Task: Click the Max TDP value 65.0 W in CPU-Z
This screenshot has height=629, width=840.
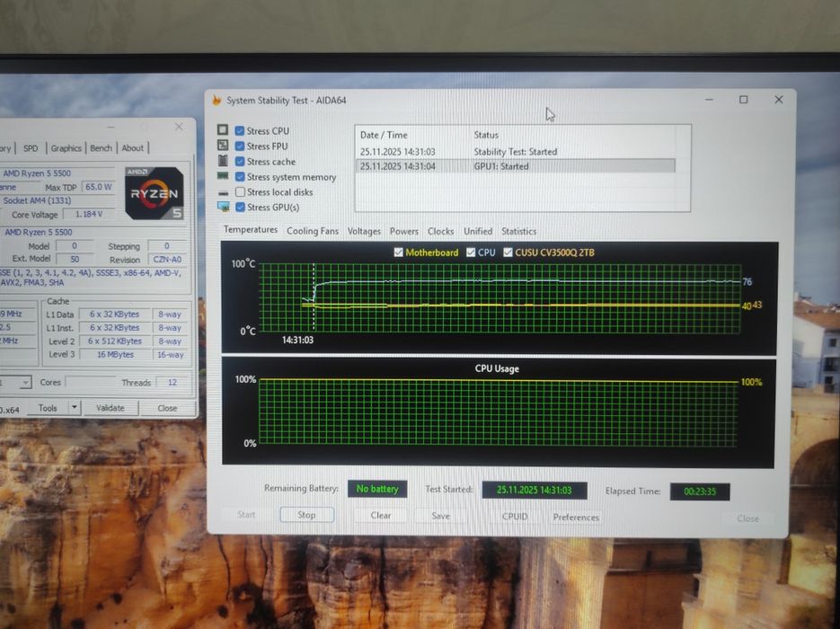Action: (99, 187)
